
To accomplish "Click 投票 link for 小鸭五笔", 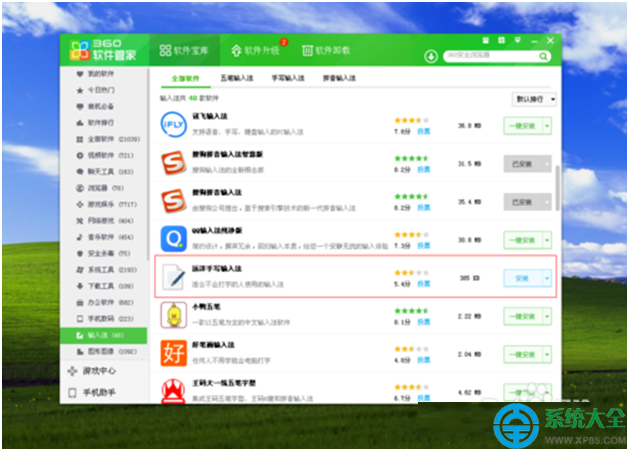I will pos(424,322).
